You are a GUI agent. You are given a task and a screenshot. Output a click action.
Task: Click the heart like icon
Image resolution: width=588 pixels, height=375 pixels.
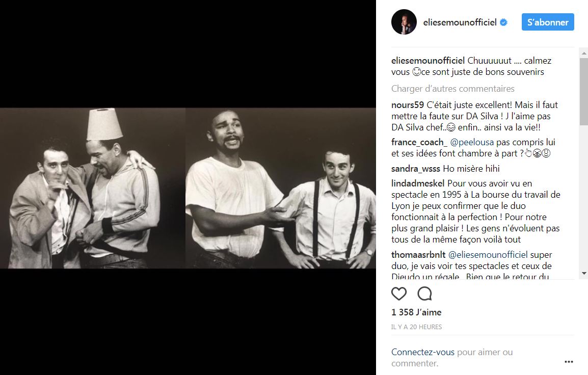click(398, 293)
